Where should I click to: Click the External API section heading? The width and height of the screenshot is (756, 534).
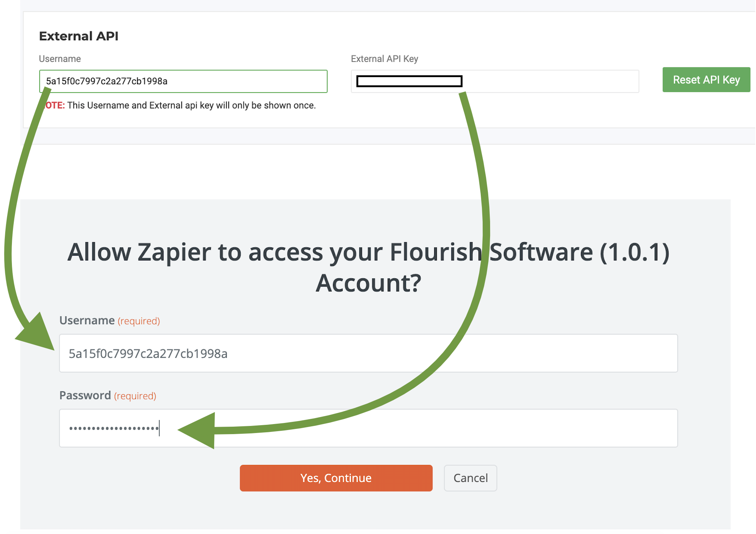79,36
